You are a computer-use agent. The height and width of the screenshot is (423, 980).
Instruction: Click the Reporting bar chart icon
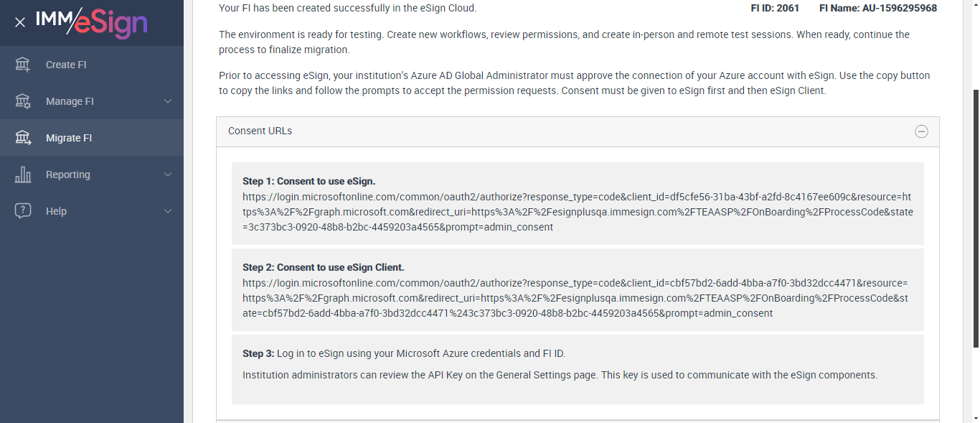[x=23, y=175]
